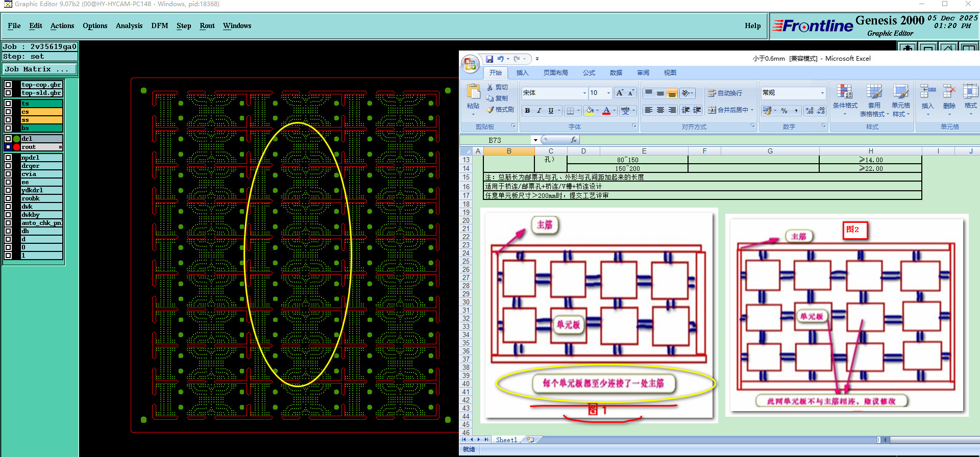
Task: Click the Excel Office button orb
Action: pos(470,64)
